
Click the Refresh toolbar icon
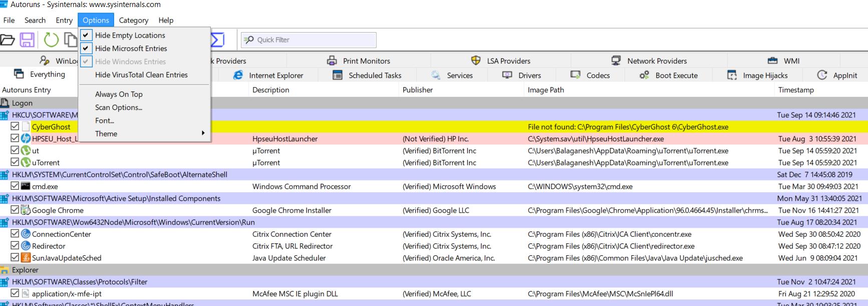[x=51, y=40]
